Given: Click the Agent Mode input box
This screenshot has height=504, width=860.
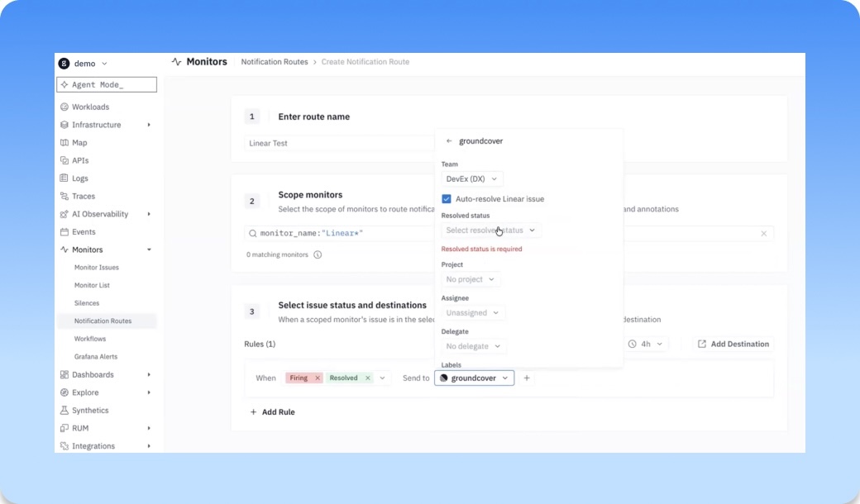Looking at the screenshot, I should click(x=107, y=84).
